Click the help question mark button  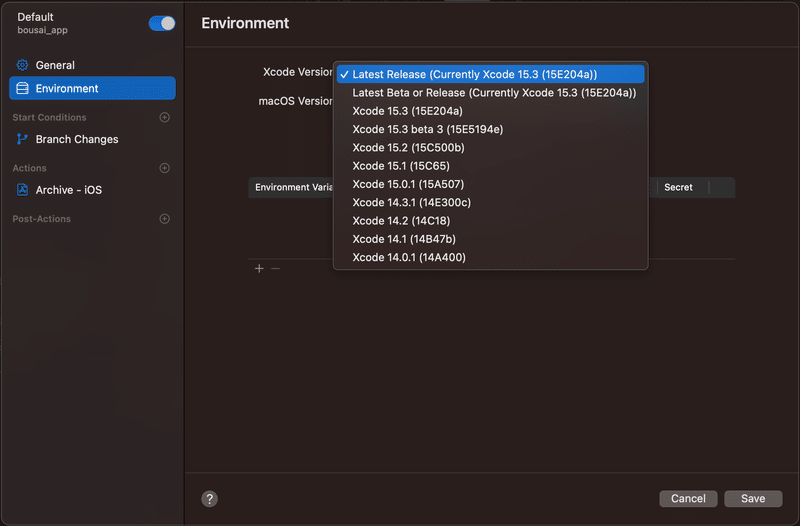coord(209,499)
